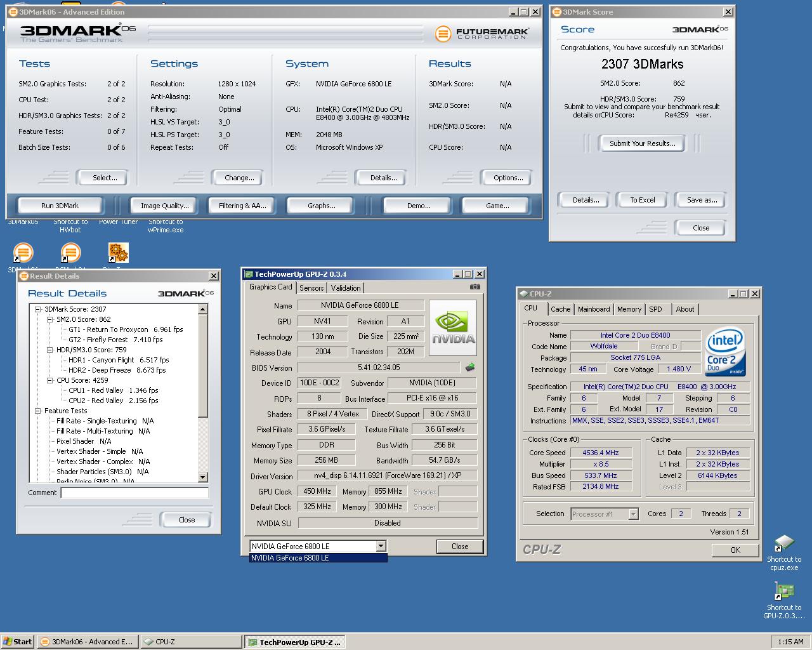Click the OK button in CPU-Z

coord(735,550)
